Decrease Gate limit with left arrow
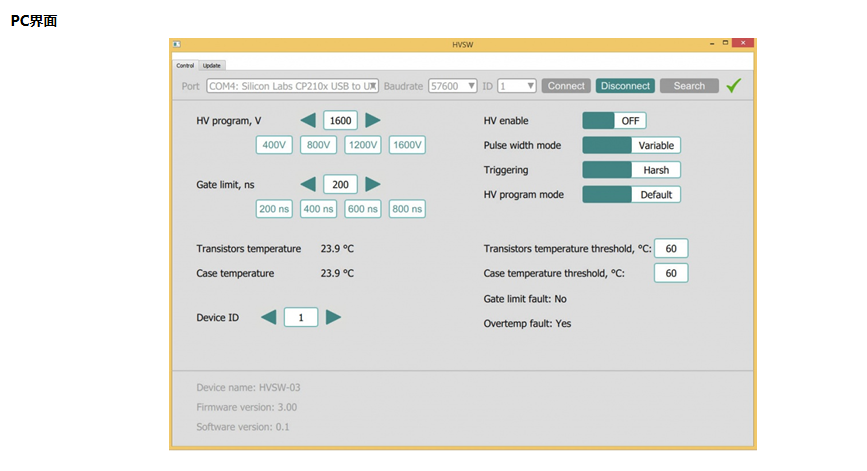 point(308,184)
